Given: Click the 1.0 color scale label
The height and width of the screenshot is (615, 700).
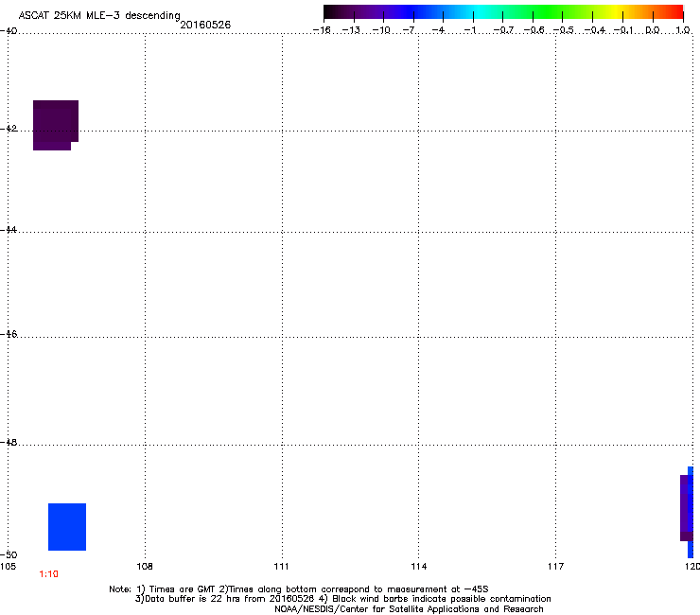Looking at the screenshot, I should 683,30.
